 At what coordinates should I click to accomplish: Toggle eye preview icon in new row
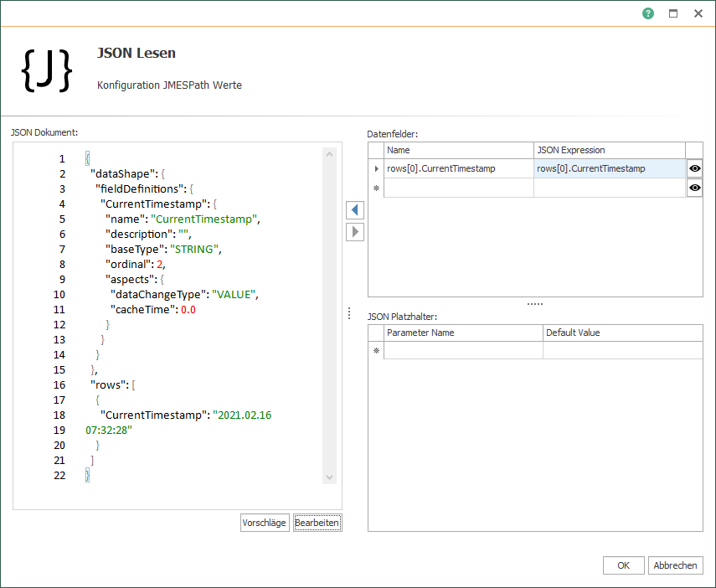[694, 188]
